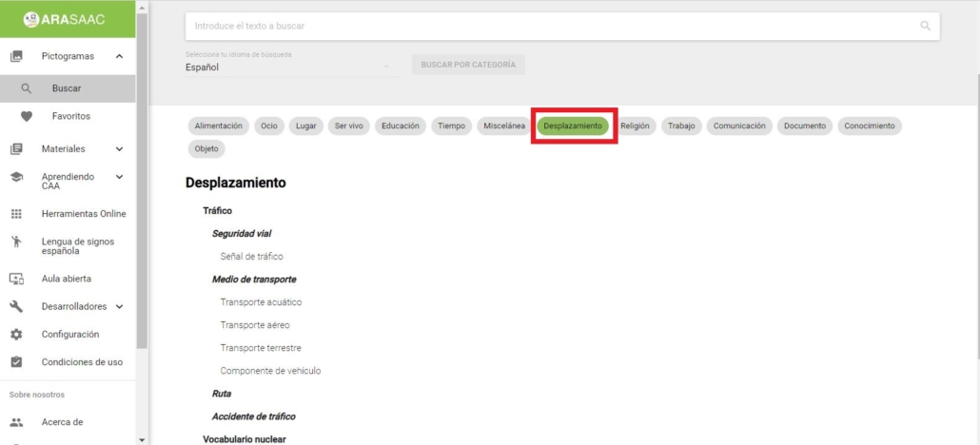Click the Buscar magnifier icon in the sidebar
This screenshot has width=980, height=445.
27,88
